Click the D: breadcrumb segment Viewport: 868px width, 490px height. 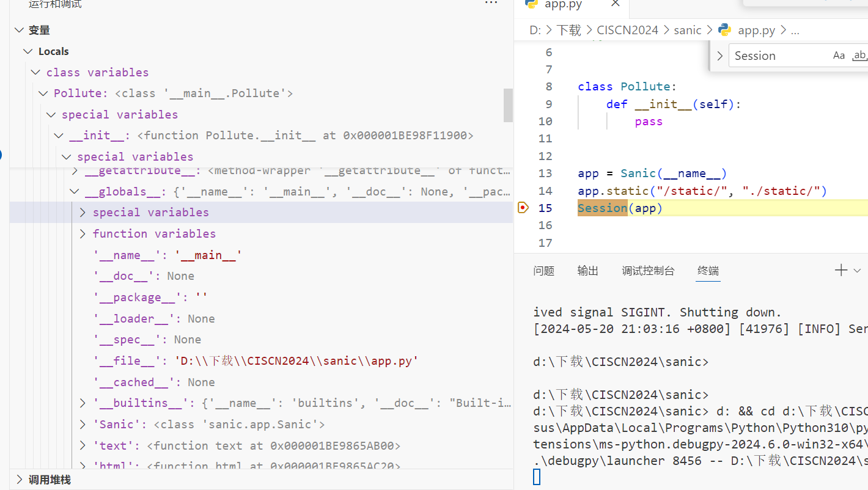tap(535, 30)
